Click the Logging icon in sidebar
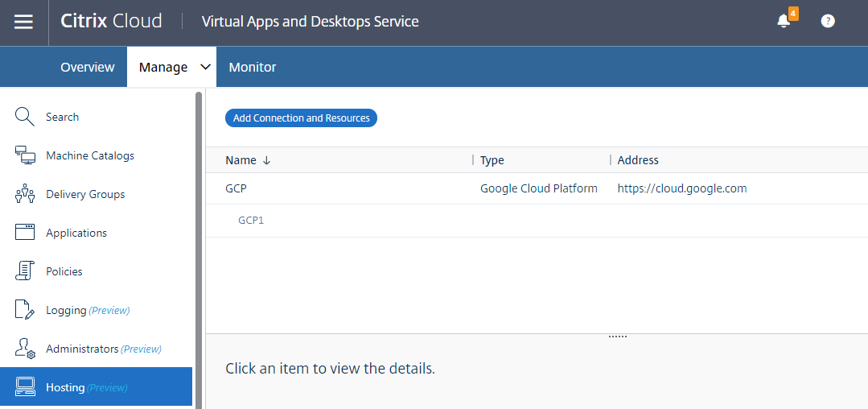The height and width of the screenshot is (409, 868). point(25,310)
